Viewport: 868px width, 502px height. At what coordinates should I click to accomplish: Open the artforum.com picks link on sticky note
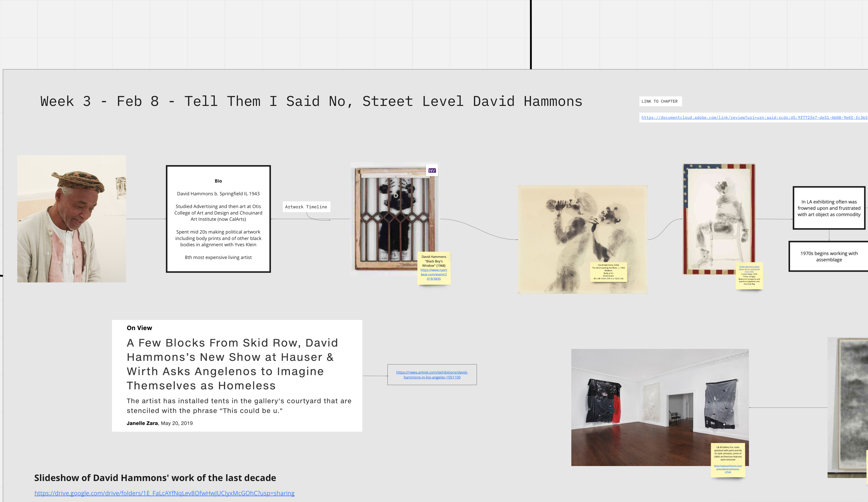point(728,469)
